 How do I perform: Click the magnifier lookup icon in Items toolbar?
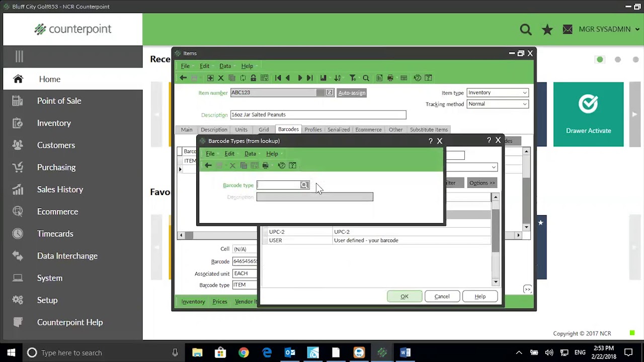[x=366, y=78]
